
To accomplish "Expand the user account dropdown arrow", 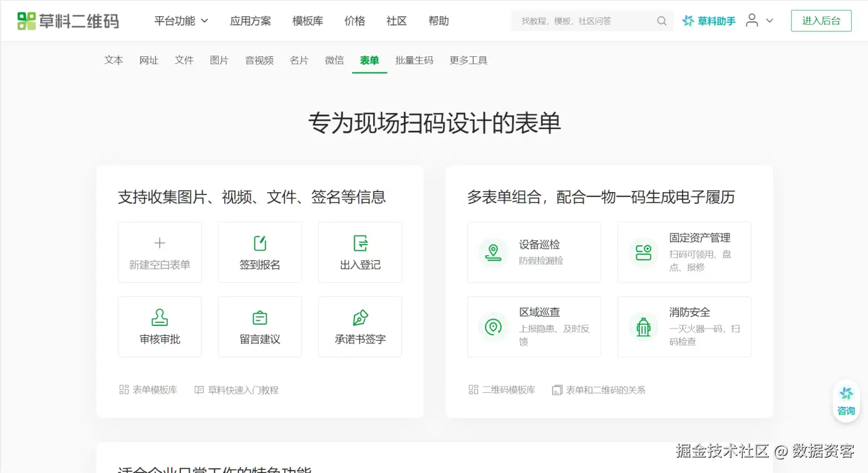I will point(770,21).
